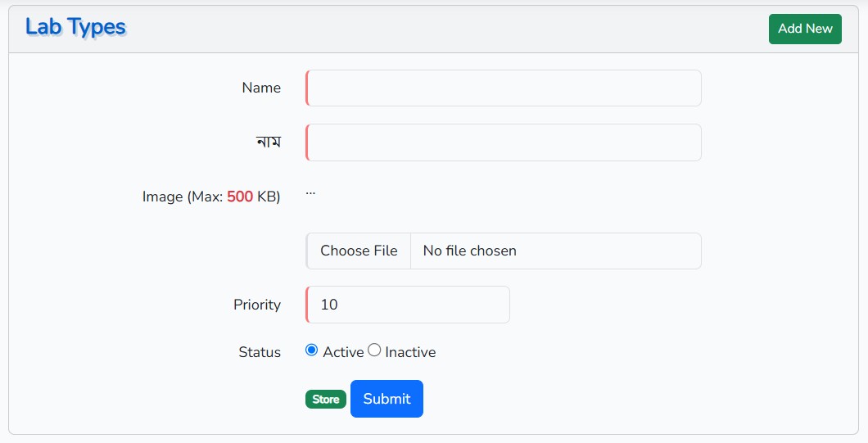Click the Status label
This screenshot has width=868, height=443.
tap(260, 352)
